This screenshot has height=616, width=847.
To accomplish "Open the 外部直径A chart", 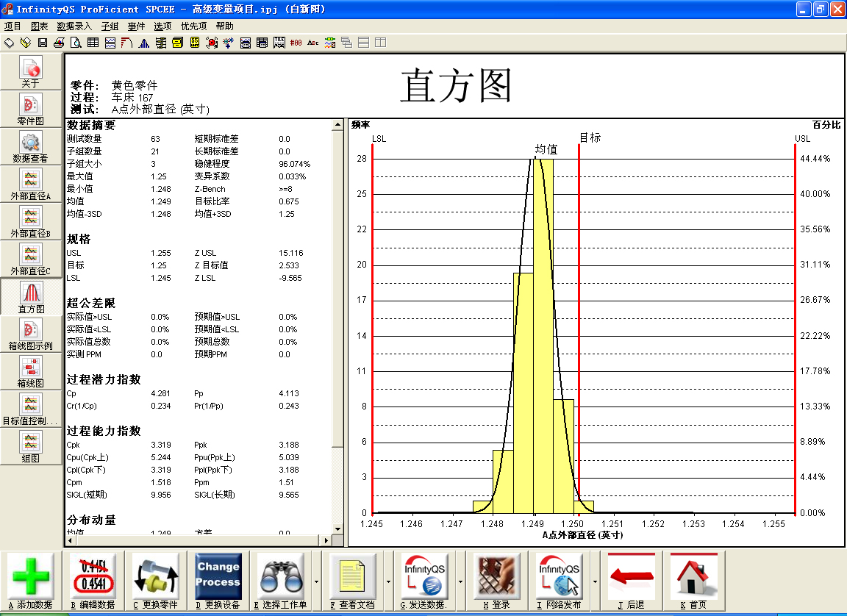I will 31,184.
